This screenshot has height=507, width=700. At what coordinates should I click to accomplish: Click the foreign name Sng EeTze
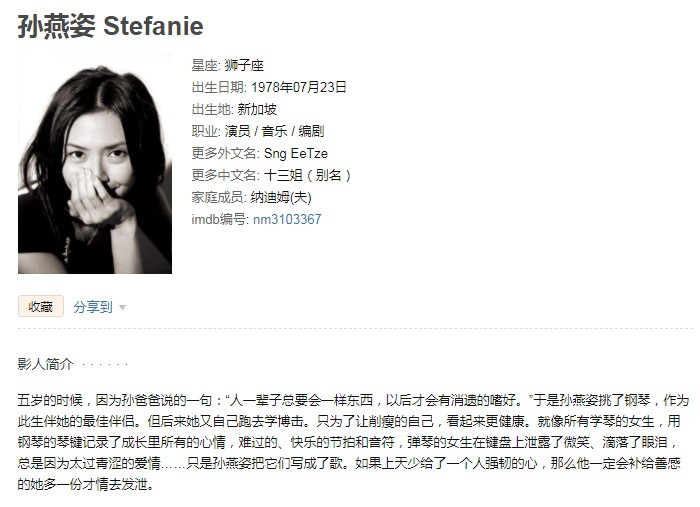[x=296, y=153]
